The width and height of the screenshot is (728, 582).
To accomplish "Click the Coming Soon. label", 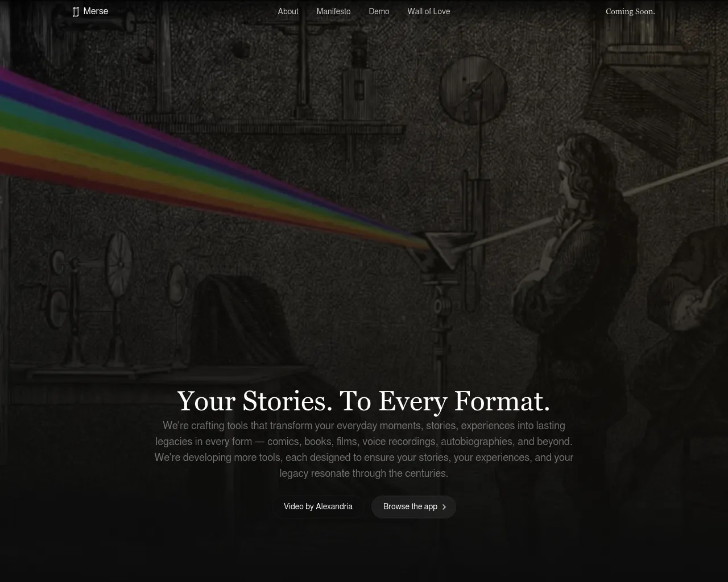I will [x=630, y=11].
